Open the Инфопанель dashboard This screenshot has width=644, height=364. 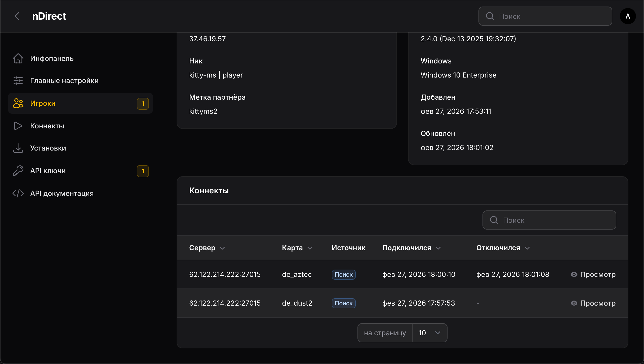pyautogui.click(x=51, y=58)
